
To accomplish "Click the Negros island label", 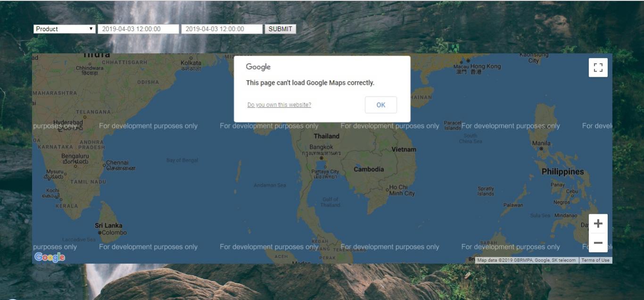I will click(561, 202).
